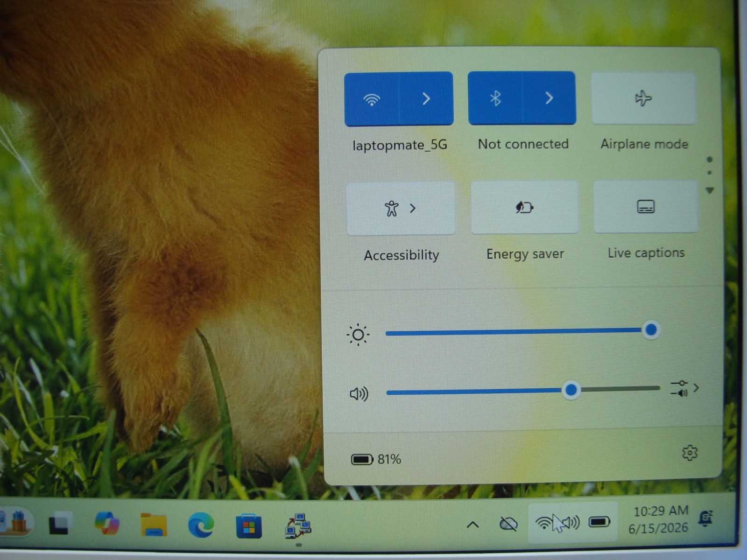
Task: Click the brightness slider handle
Action: (x=651, y=330)
